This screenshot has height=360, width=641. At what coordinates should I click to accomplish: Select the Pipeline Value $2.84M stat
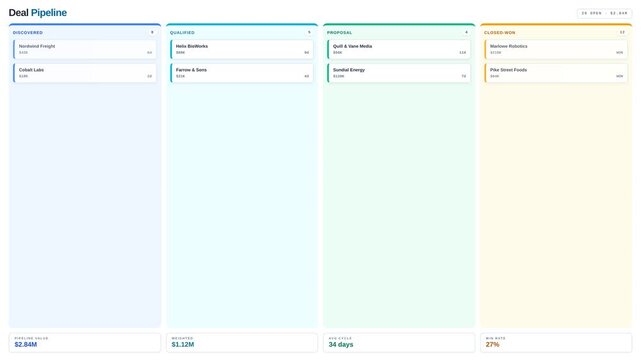85,342
